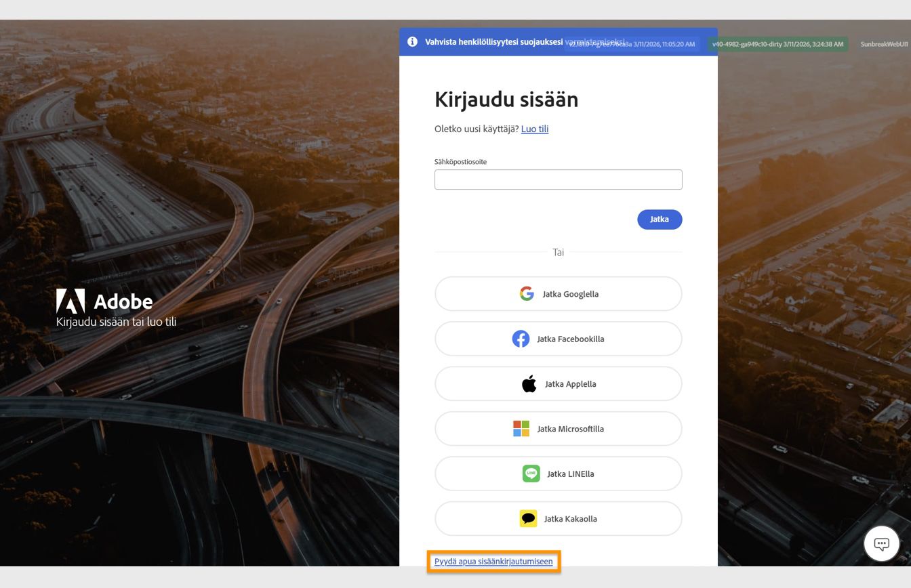The width and height of the screenshot is (911, 588).
Task: Choose Jatka Facebookilla sign-in option
Action: coord(558,339)
